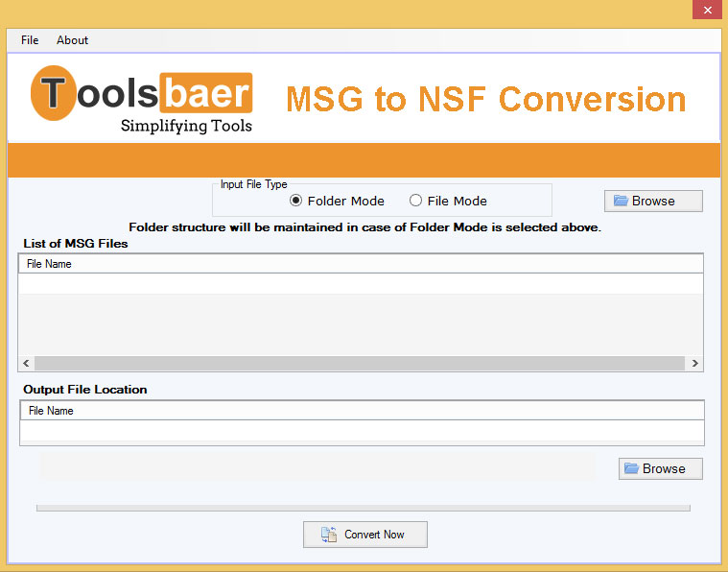Click the Toolsbaer logo
Viewport: 728px width, 572px height.
click(x=141, y=99)
